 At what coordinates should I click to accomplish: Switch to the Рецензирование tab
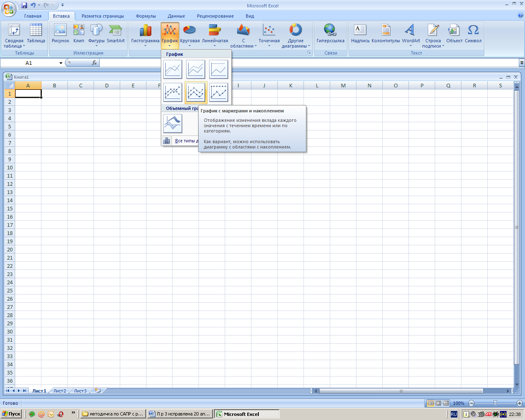click(x=215, y=16)
